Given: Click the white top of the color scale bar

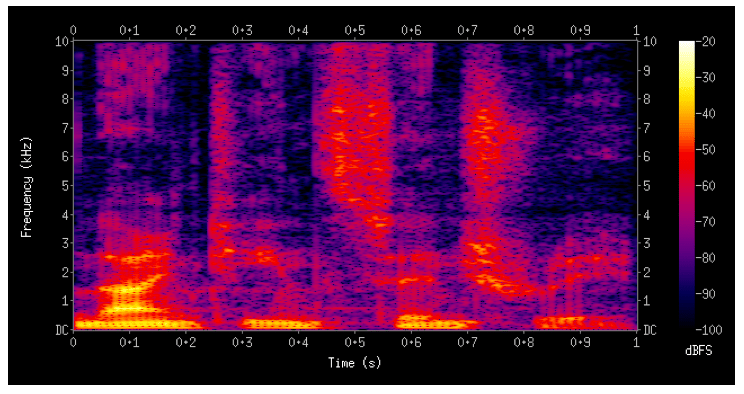Looking at the screenshot, I should coord(687,47).
